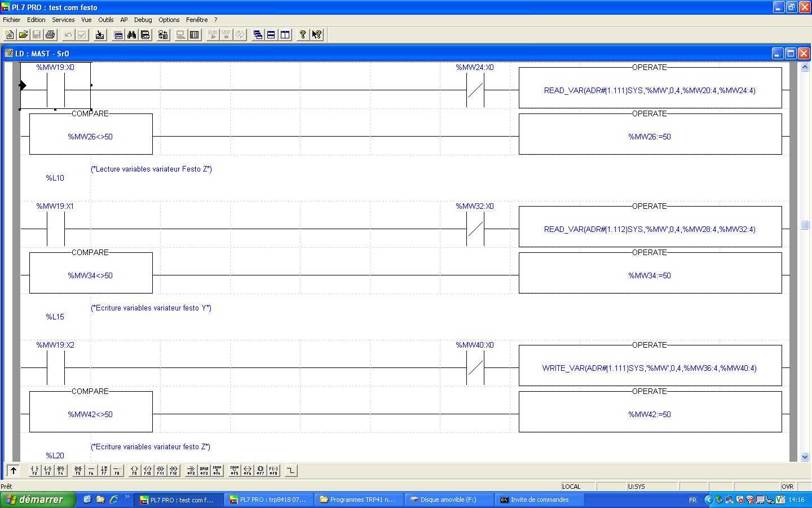
Task: Select the %MW26<>50 compare block
Action: [91, 134]
